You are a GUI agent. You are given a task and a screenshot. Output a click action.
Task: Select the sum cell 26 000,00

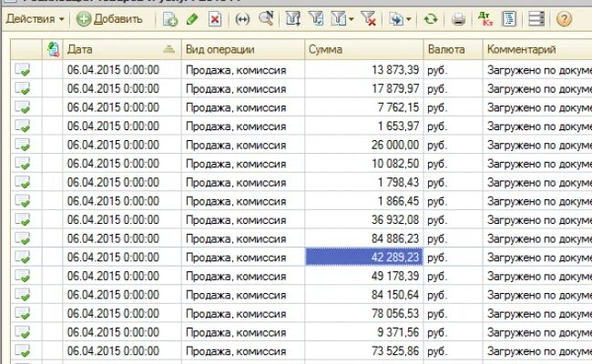point(364,145)
